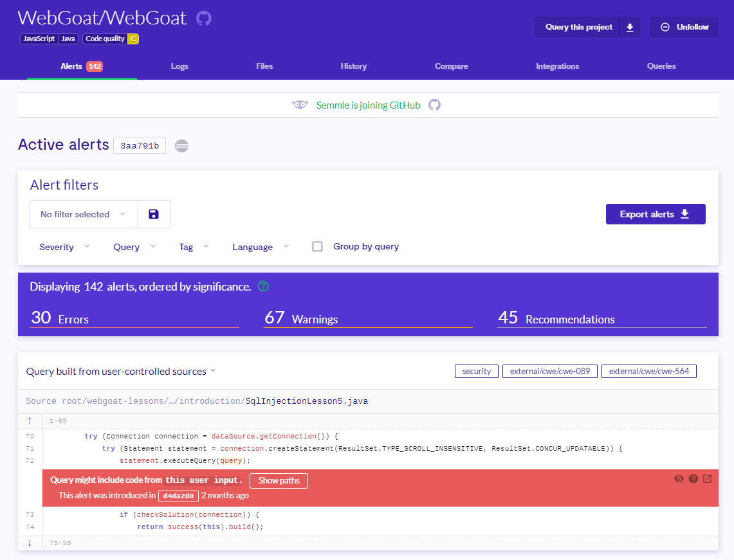
Task: Filter by 67 Warnings
Action: pos(368,318)
